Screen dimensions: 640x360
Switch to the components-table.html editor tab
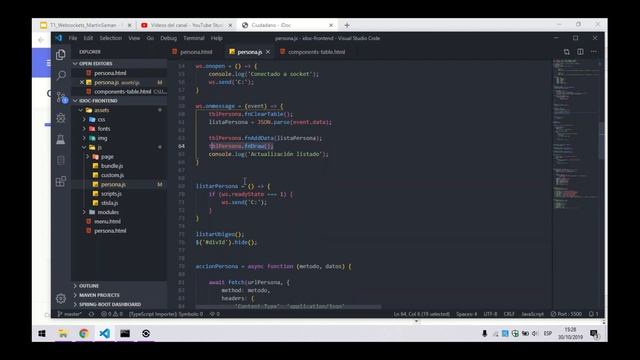coord(316,52)
